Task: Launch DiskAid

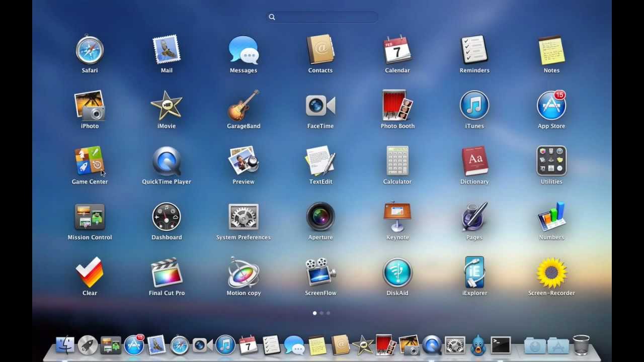Action: click(397, 273)
